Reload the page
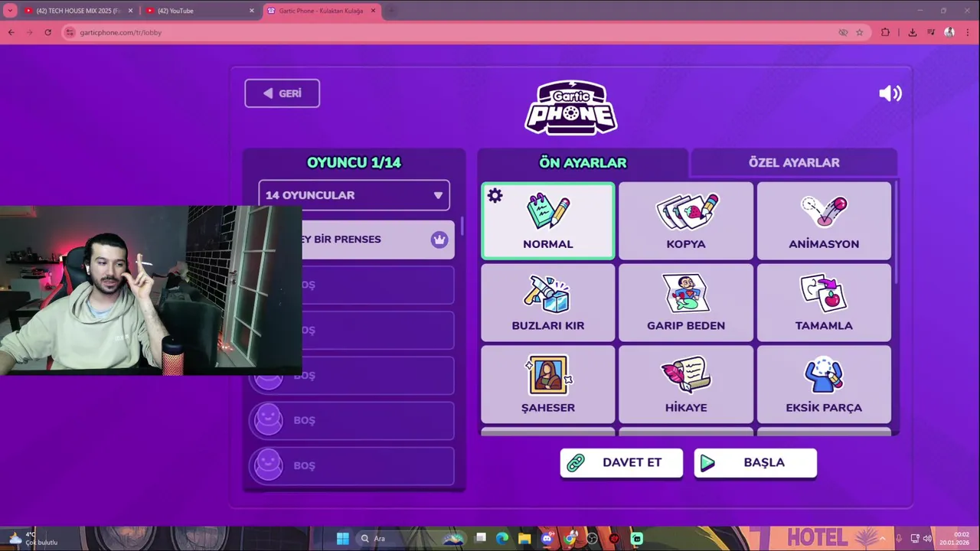This screenshot has height=551, width=980. tap(47, 32)
